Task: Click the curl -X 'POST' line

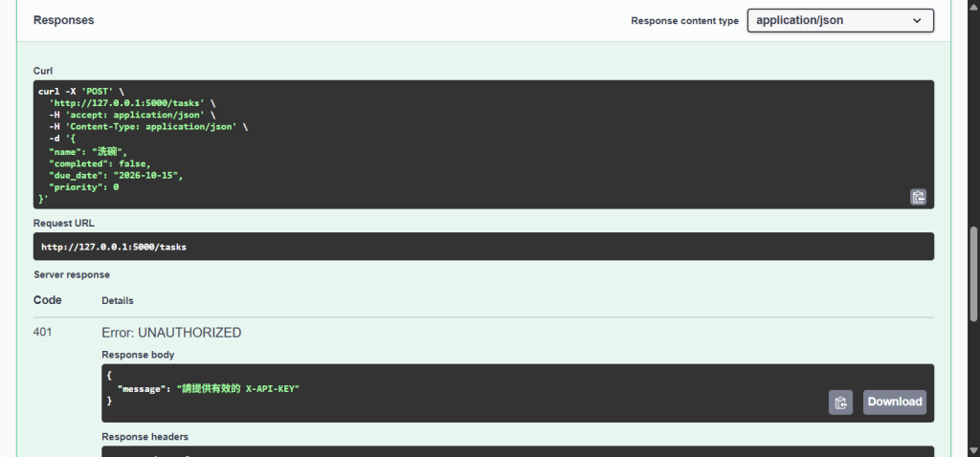Action: [x=81, y=91]
